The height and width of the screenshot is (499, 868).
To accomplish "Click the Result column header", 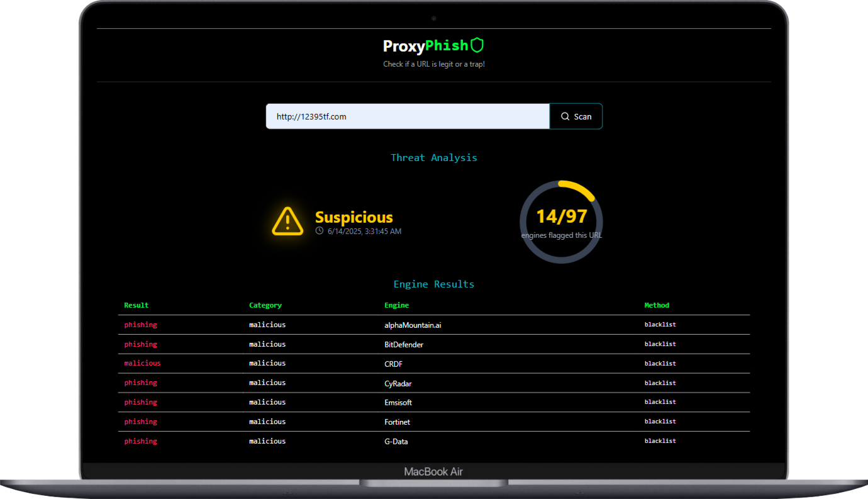I will 136,305.
